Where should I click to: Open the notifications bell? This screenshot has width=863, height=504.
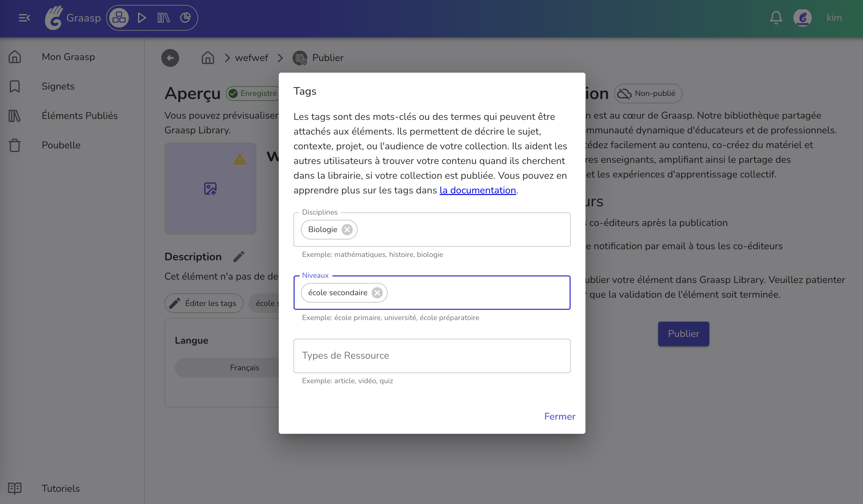pyautogui.click(x=776, y=17)
